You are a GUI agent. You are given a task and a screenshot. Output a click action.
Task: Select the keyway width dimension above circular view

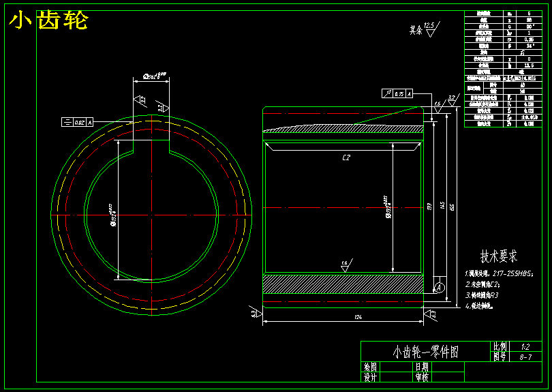(154, 76)
